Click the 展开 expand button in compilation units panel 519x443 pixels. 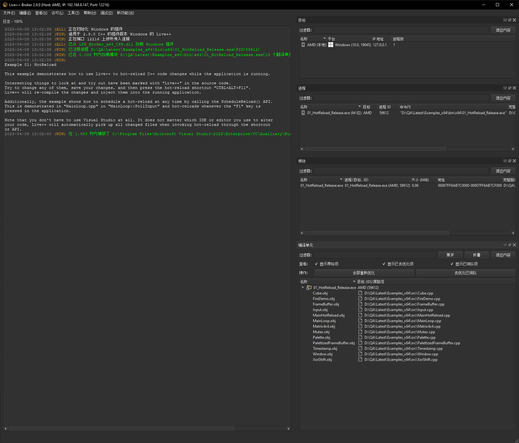coord(450,255)
